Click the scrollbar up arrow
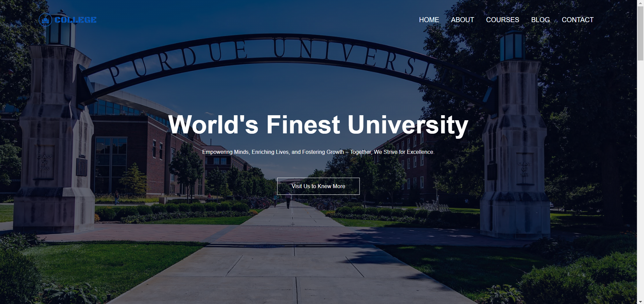 tap(640, 3)
